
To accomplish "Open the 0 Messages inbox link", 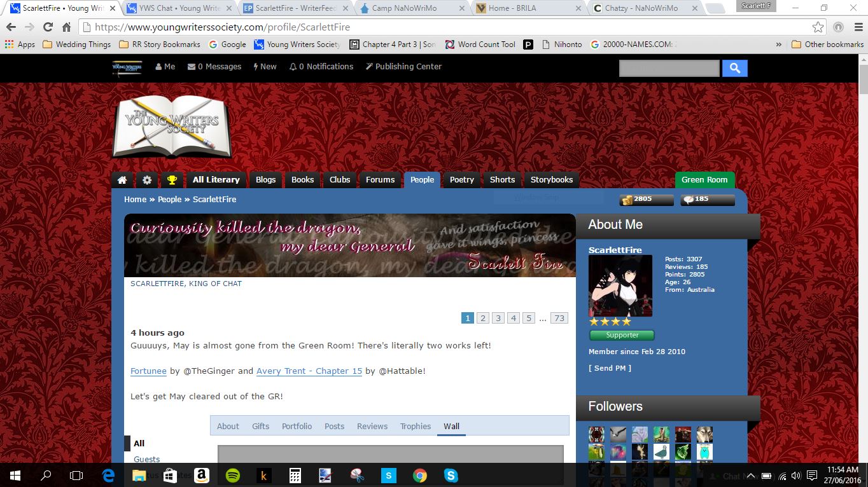I will (214, 67).
